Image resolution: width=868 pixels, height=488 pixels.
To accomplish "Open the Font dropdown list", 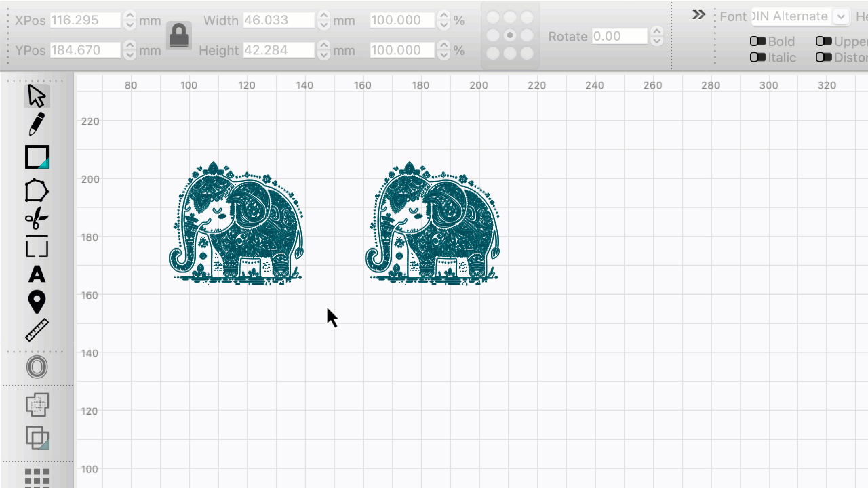I will click(841, 17).
